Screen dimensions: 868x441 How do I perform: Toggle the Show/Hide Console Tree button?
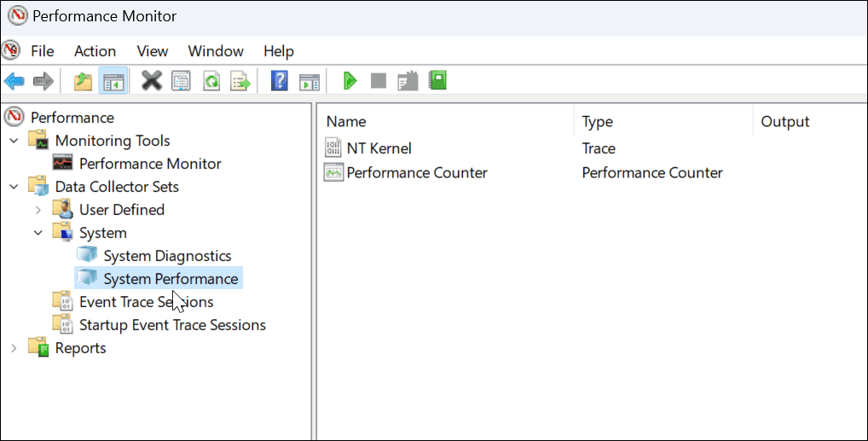tap(113, 81)
